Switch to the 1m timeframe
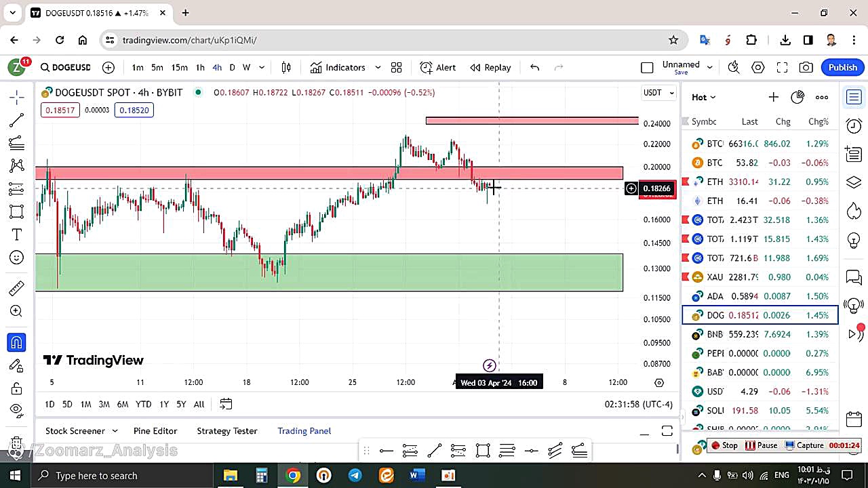 138,67
